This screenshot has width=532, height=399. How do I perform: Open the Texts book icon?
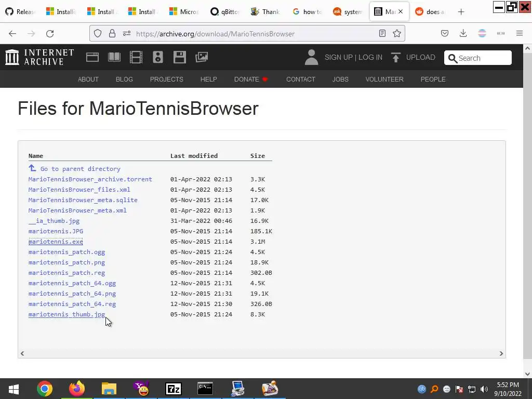[114, 57]
